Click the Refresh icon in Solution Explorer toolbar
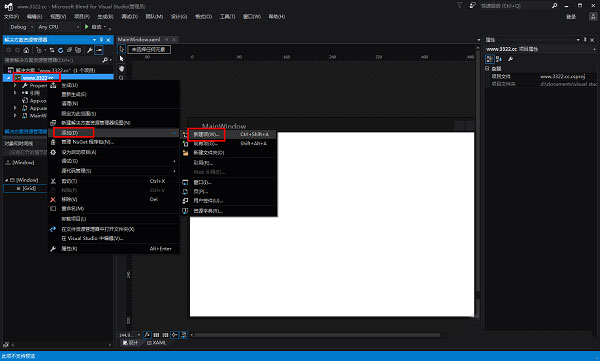Viewport: 600px width, 361px height. [x=60, y=50]
